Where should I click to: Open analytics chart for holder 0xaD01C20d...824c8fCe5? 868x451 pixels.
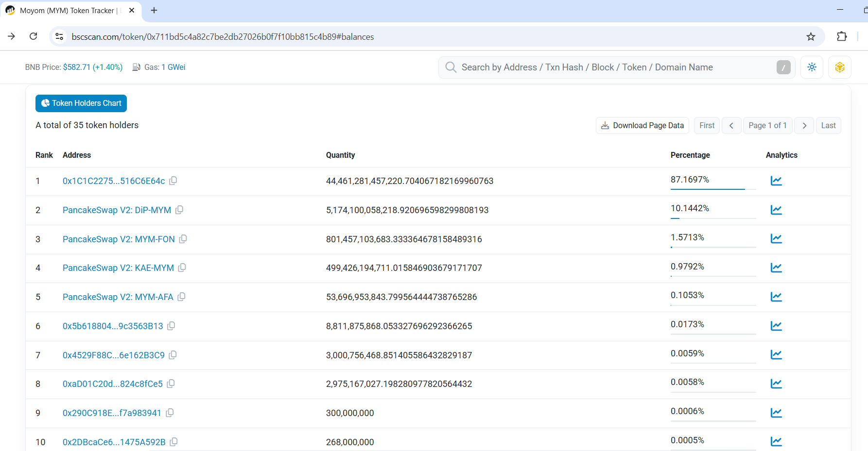(776, 384)
